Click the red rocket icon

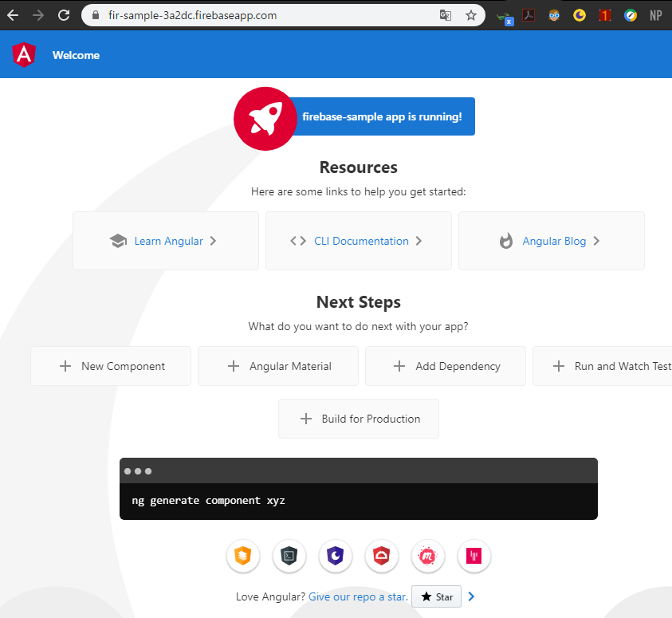pos(265,119)
